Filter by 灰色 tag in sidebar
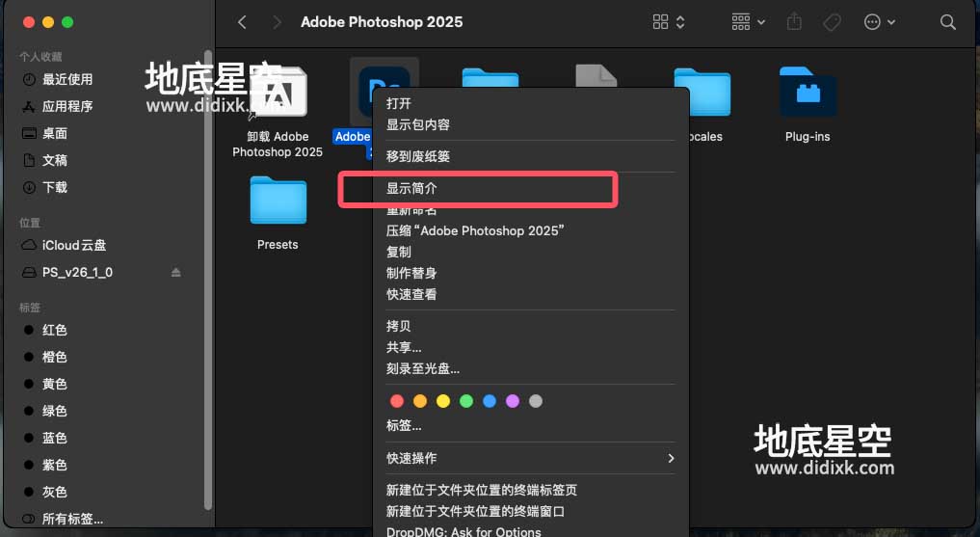 (54, 492)
